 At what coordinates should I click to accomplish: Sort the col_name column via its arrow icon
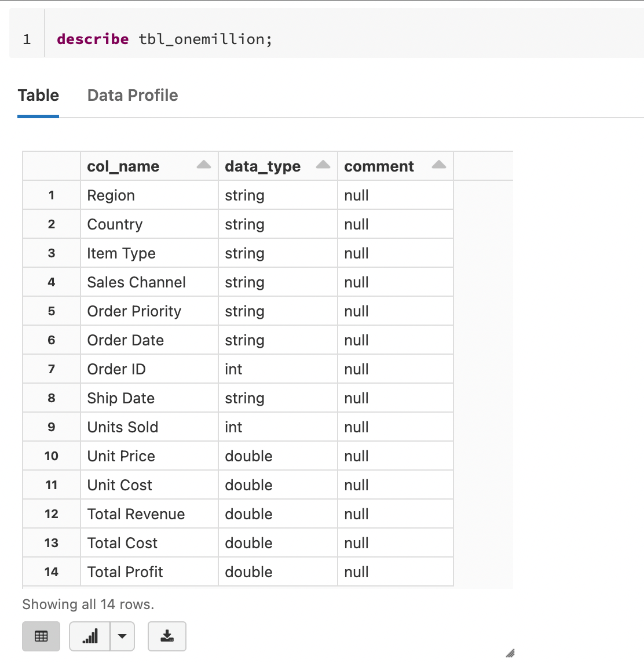(203, 165)
